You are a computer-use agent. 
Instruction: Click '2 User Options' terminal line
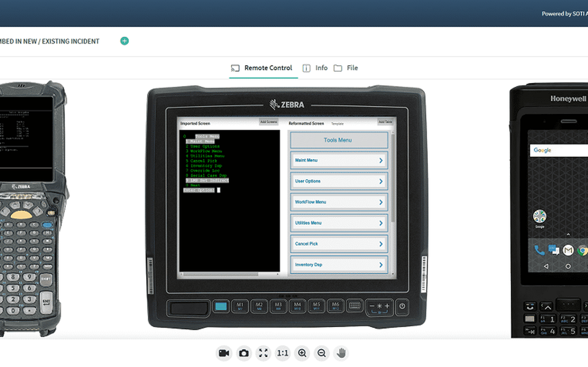click(203, 146)
